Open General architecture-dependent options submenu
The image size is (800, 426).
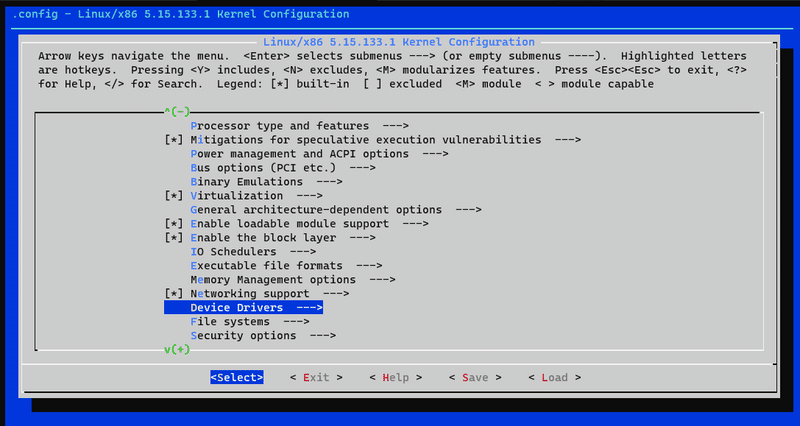tap(336, 210)
